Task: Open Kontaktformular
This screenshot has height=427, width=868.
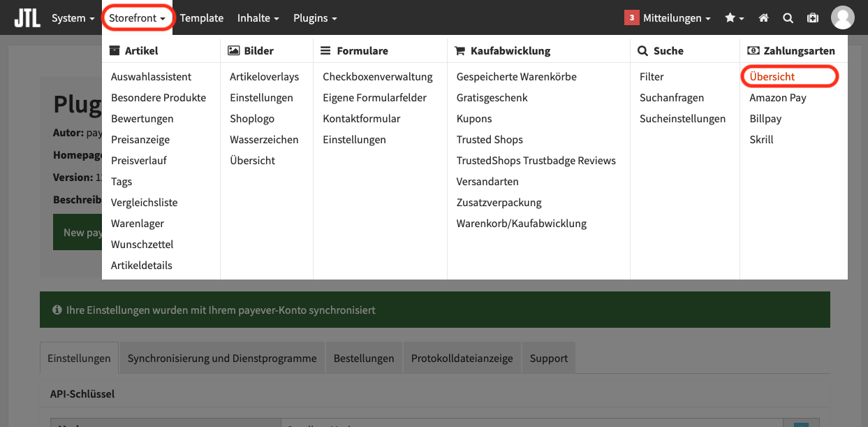Action: click(362, 119)
